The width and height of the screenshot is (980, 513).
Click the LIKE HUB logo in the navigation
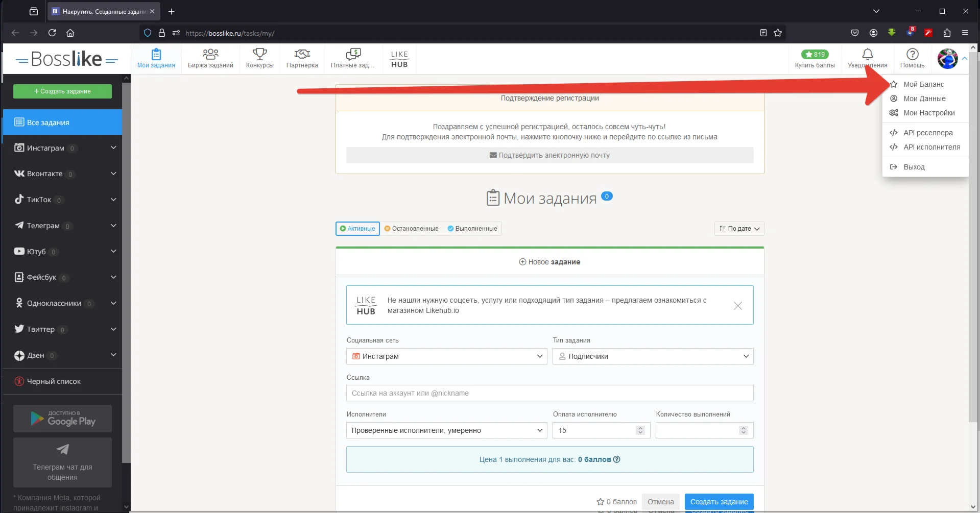399,59
